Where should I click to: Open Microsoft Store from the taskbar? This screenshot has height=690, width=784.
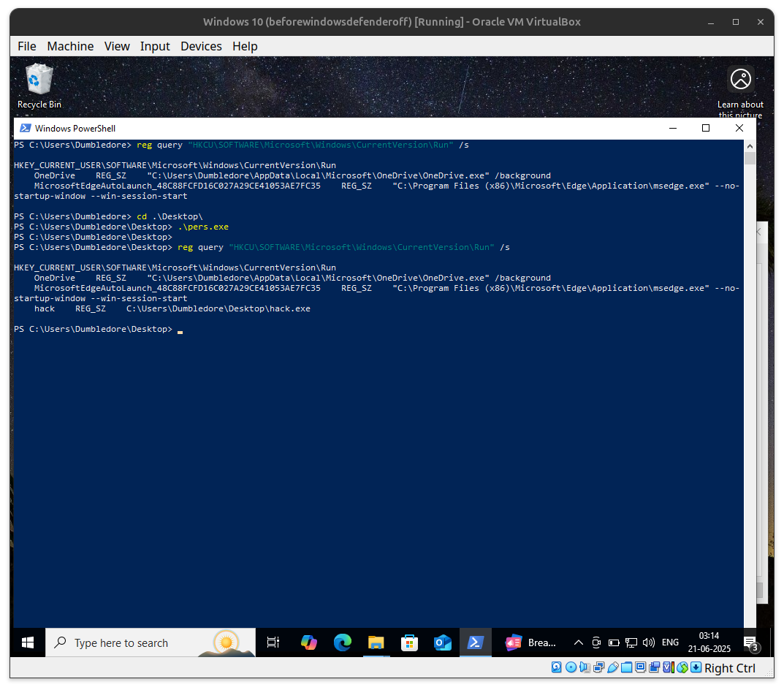click(x=409, y=642)
